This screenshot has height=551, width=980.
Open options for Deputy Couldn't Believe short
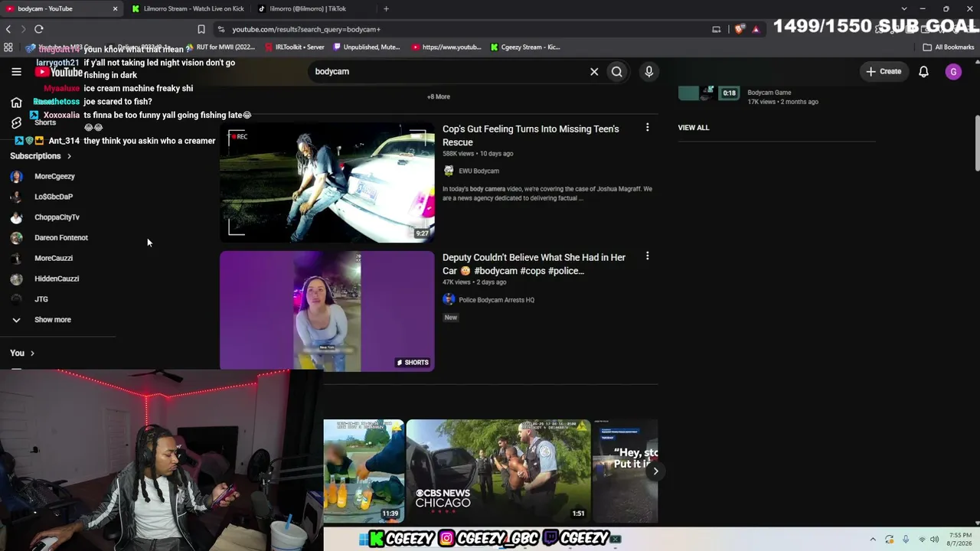pyautogui.click(x=648, y=256)
